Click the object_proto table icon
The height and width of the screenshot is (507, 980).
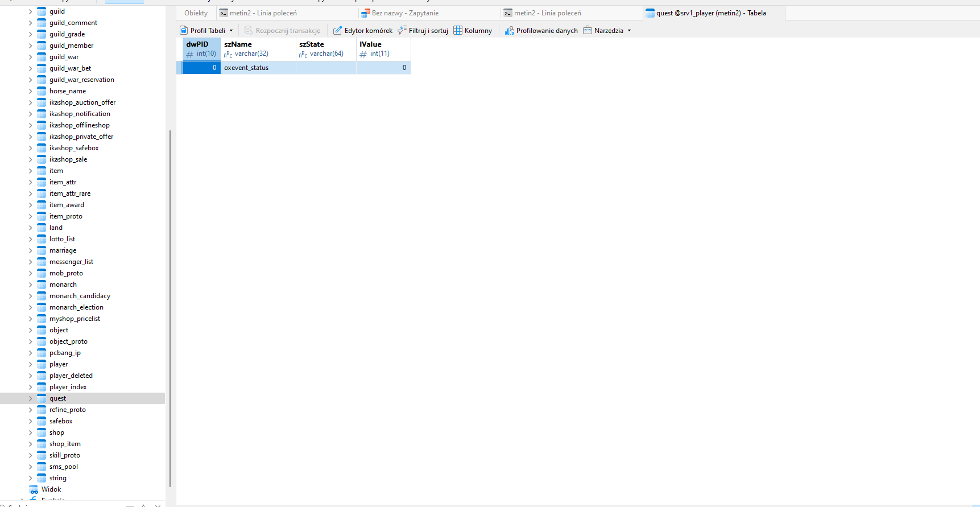(x=42, y=341)
